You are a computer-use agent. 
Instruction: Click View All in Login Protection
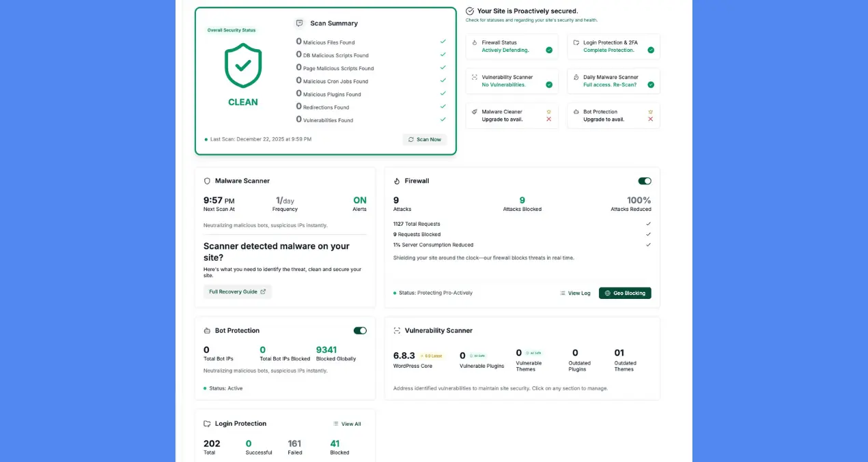347,424
